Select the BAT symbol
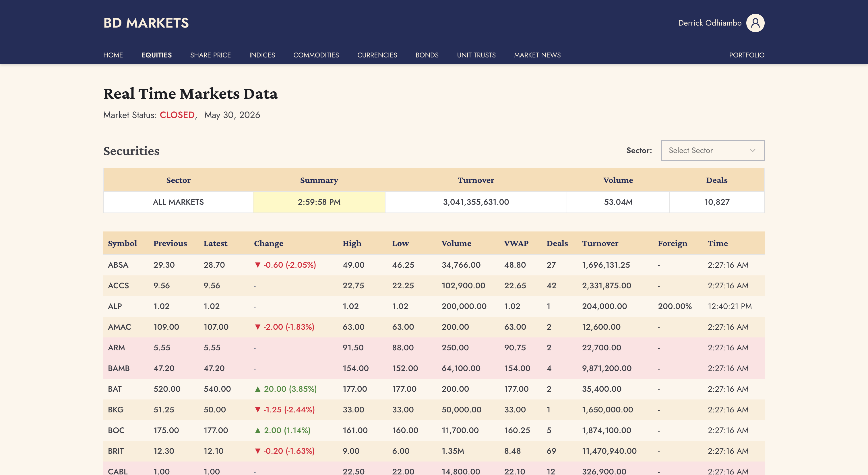Screen dimensions: 868x475 tap(115, 389)
